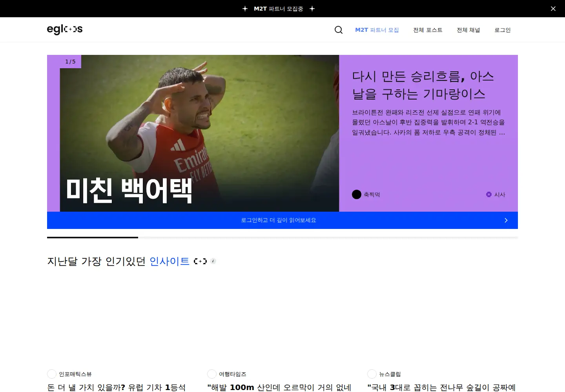Click the 로그인하고 더 깊이 읽어보세요 banner

click(x=282, y=220)
